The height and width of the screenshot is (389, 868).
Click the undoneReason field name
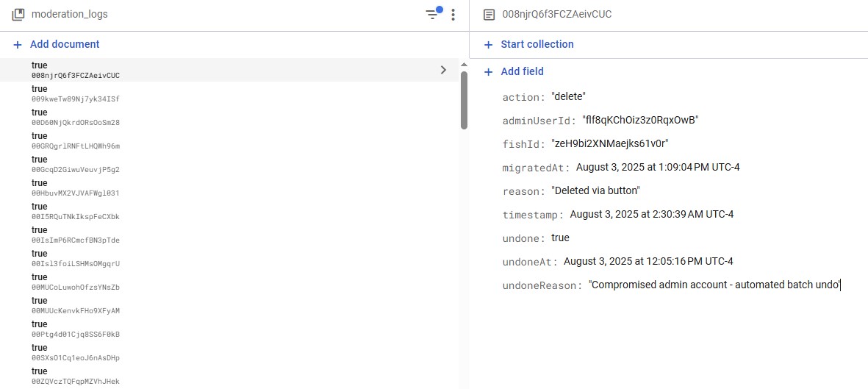coord(542,286)
